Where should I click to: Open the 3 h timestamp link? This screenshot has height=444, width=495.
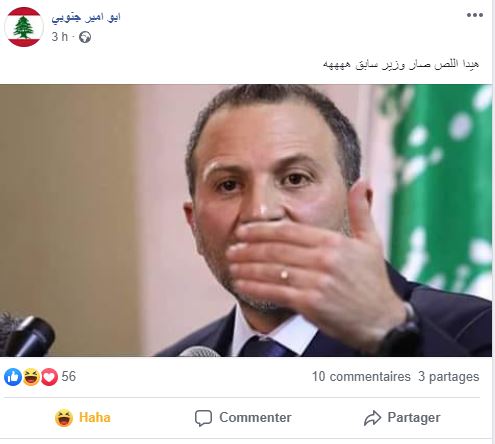pyautogui.click(x=60, y=37)
